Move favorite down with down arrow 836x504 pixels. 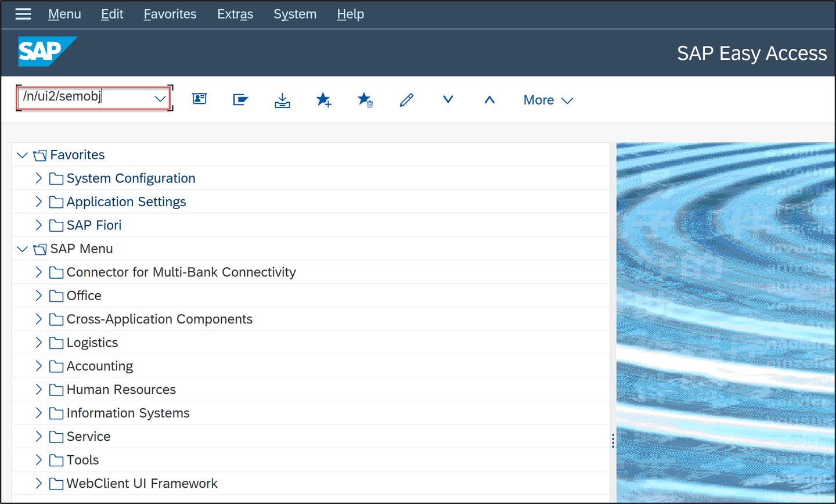click(x=448, y=99)
